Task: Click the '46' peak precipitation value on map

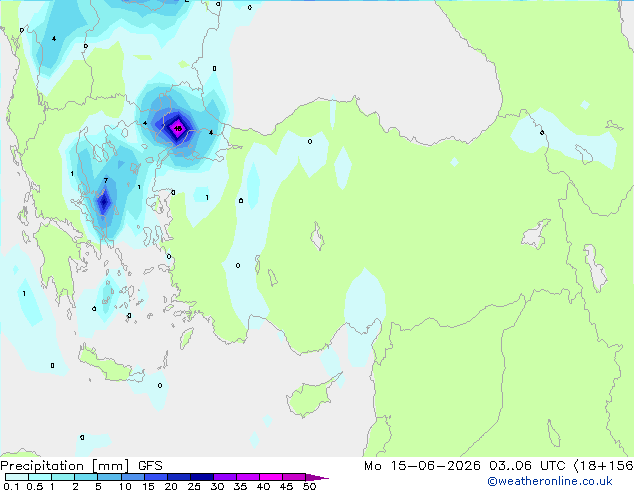Action: pos(178,129)
